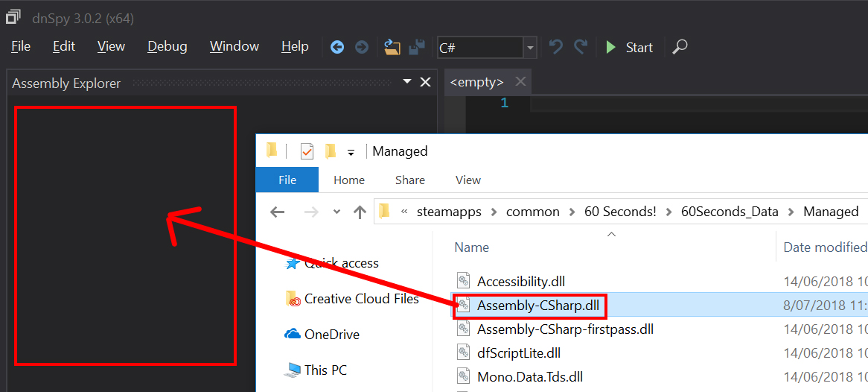Click the Redo icon in dnSpy toolbar

click(x=581, y=47)
